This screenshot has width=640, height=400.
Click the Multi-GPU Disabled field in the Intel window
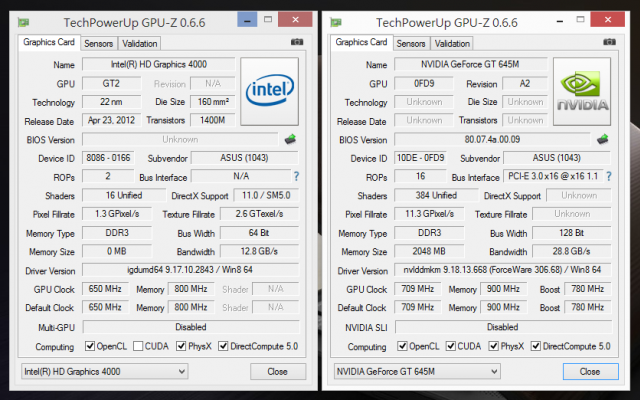[191, 327]
